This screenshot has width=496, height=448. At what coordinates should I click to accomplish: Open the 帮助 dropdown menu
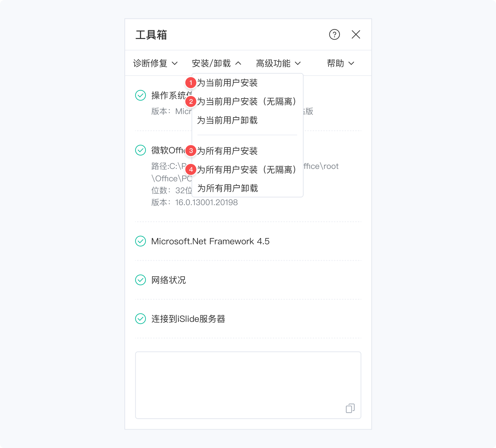(x=341, y=63)
